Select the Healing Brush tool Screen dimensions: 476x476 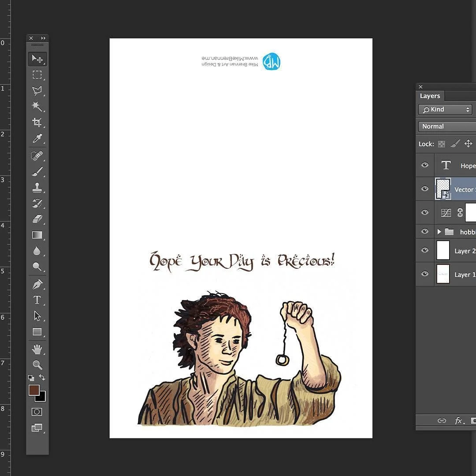coord(37,156)
